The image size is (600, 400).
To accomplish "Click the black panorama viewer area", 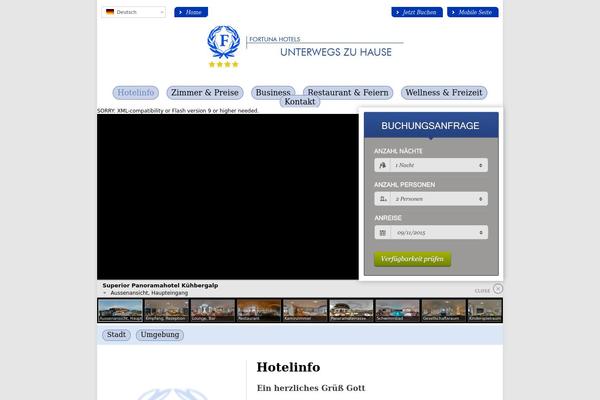I will [228, 197].
